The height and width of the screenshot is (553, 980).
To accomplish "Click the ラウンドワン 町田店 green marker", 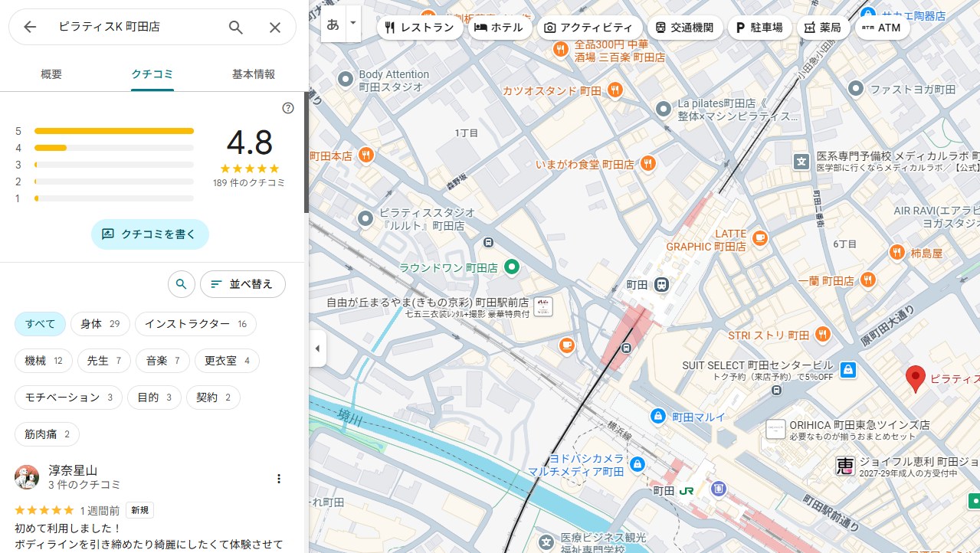I will point(512,267).
